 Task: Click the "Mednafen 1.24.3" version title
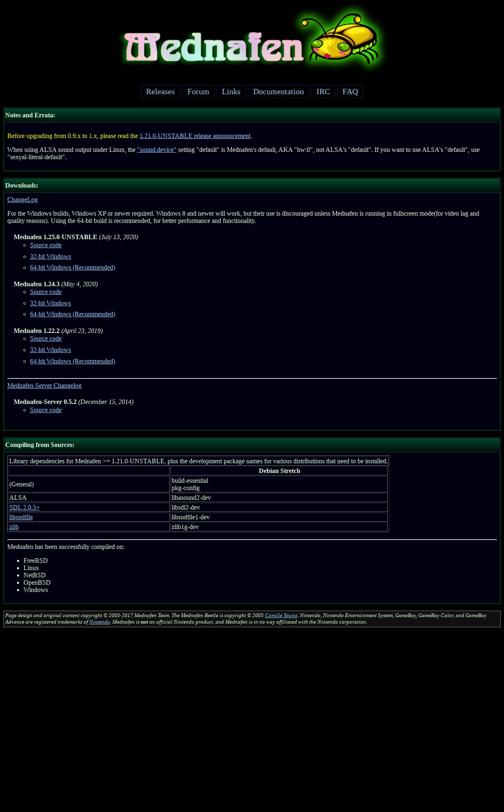tap(37, 284)
